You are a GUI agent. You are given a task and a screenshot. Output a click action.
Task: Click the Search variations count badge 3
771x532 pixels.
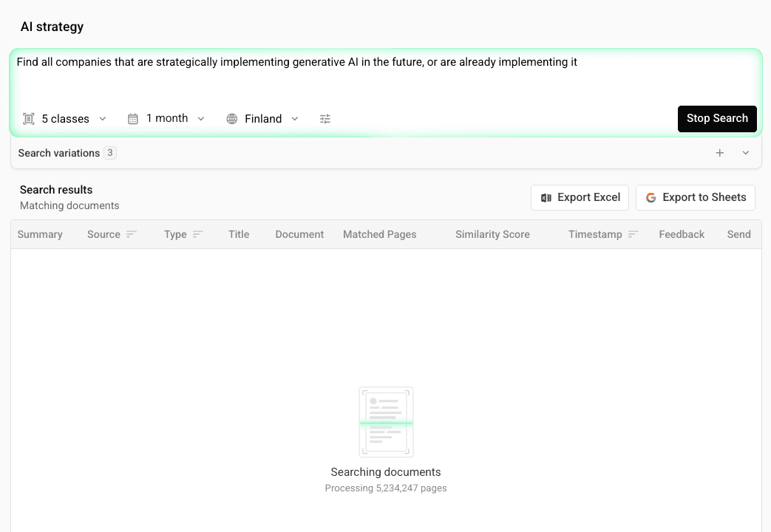tap(110, 153)
